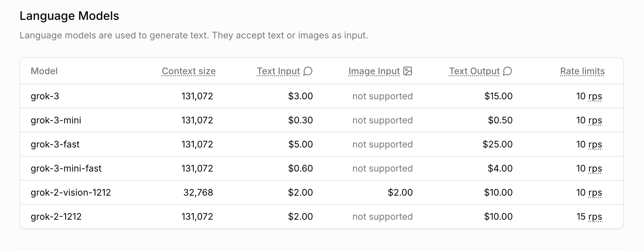Click the $25.00 text output price
644x250 pixels.
click(497, 144)
